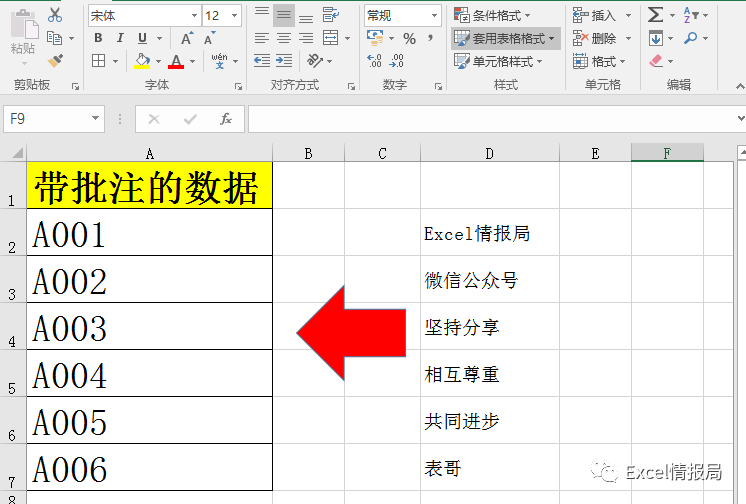746x504 pixels.
Task: Open the font size dropdown showing 12
Action: pyautogui.click(x=235, y=16)
